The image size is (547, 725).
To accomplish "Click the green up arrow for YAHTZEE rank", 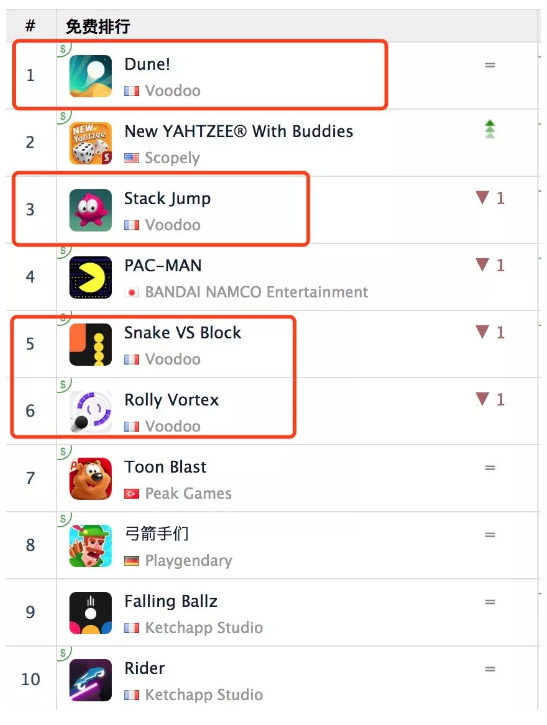I will point(490,129).
